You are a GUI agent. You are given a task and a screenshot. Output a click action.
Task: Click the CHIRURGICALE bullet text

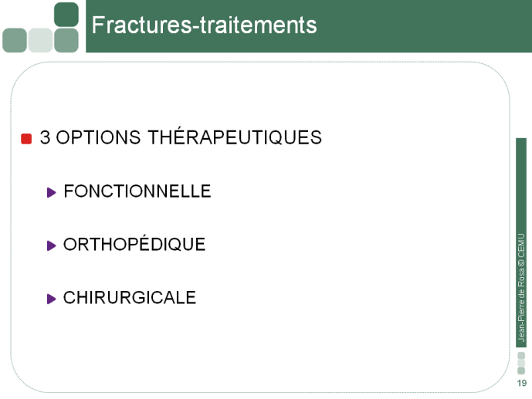coord(130,298)
